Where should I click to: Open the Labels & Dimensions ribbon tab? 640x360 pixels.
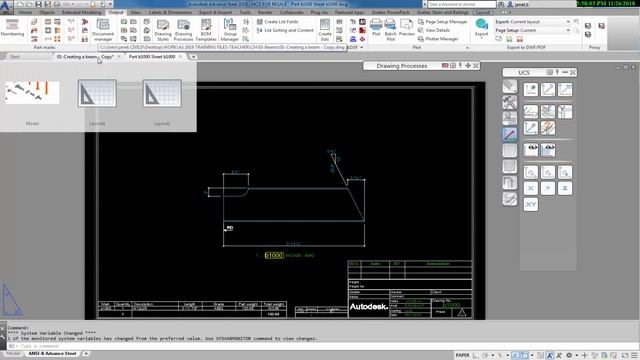click(170, 13)
